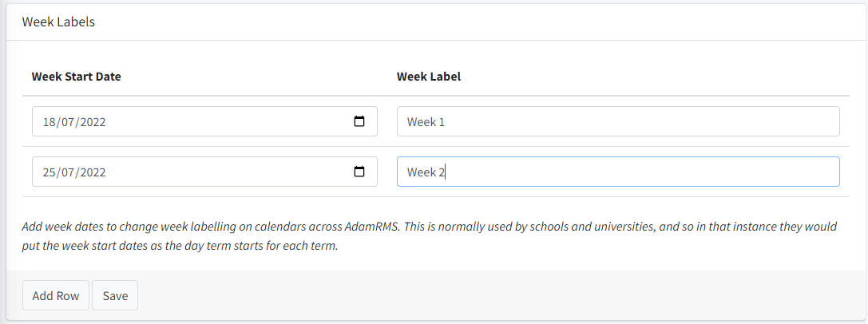The width and height of the screenshot is (868, 324).
Task: Open the calendar picker for 18/07/2022
Action: [x=359, y=122]
